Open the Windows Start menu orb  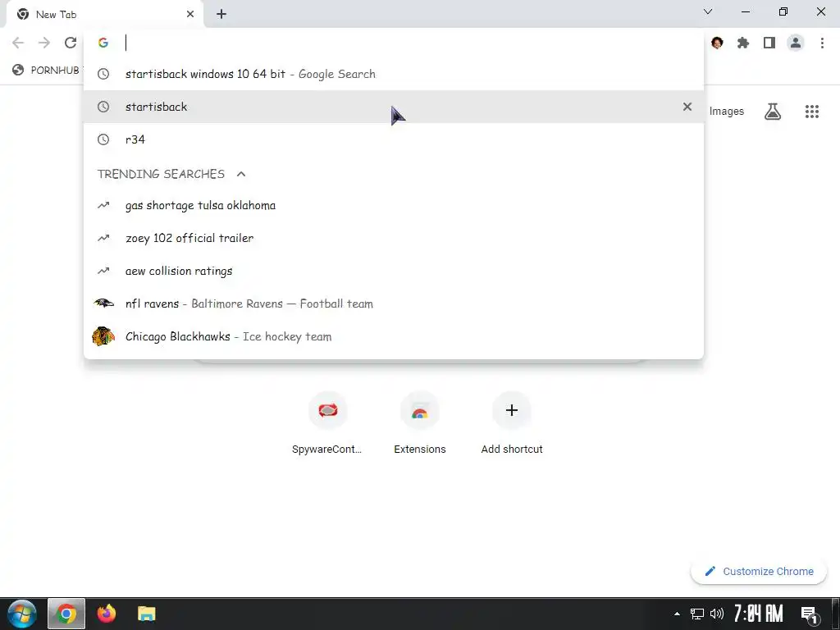click(x=22, y=614)
